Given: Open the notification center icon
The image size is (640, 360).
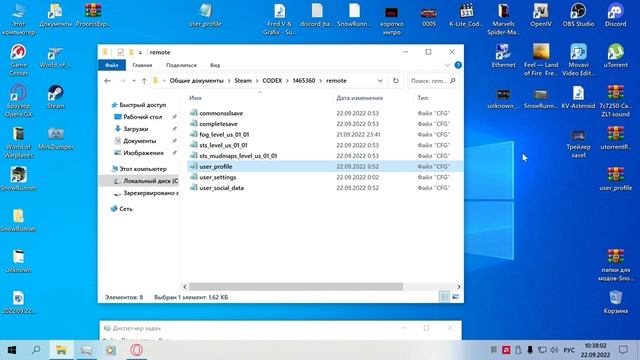Looking at the screenshot, I should coord(623,350).
